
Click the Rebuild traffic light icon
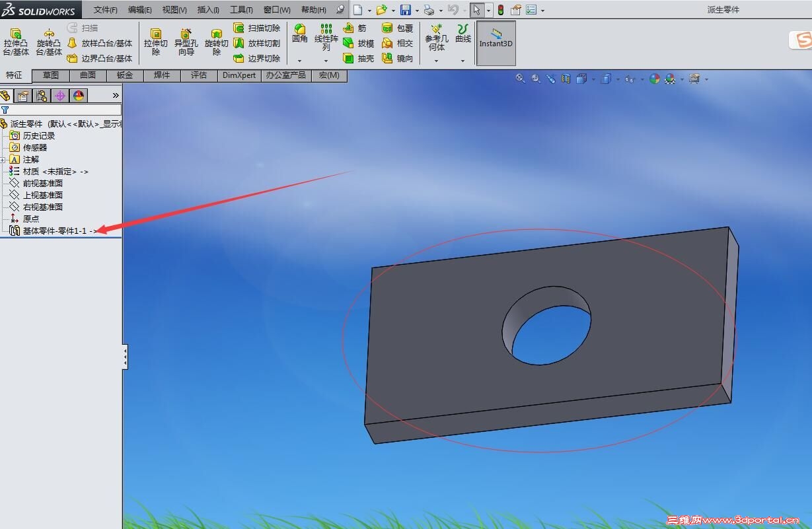click(501, 10)
